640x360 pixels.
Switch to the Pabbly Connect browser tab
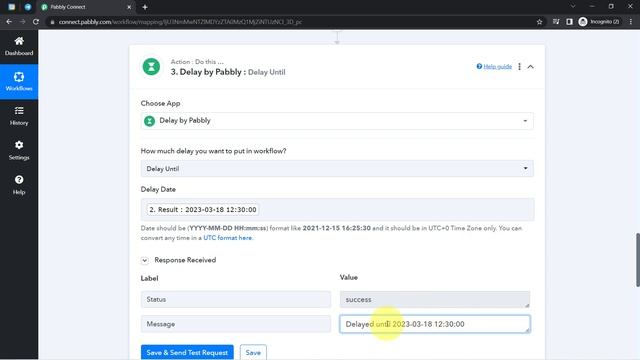point(86,7)
